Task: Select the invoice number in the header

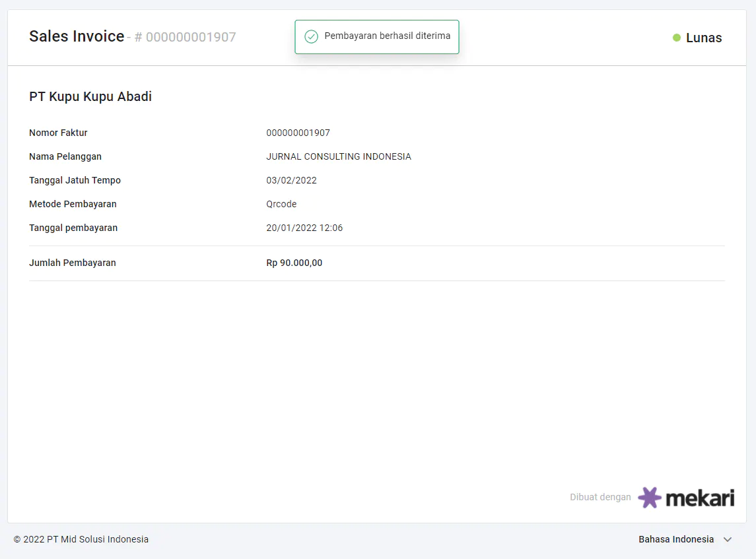Action: tap(190, 38)
